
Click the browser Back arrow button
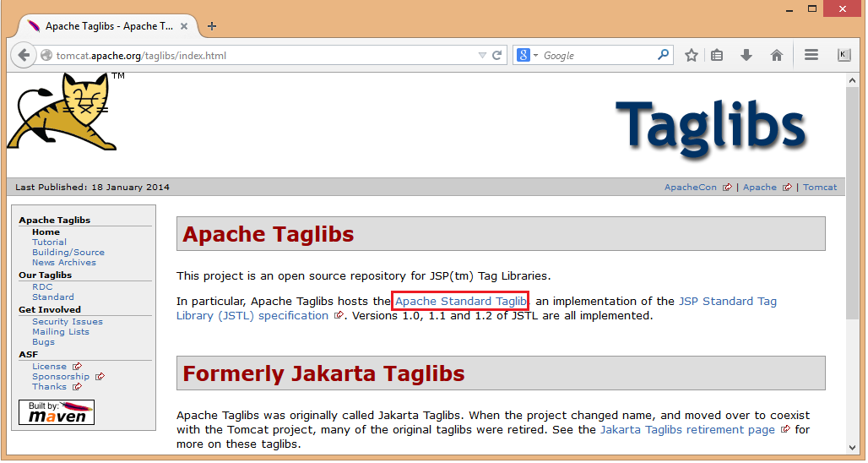coord(24,56)
